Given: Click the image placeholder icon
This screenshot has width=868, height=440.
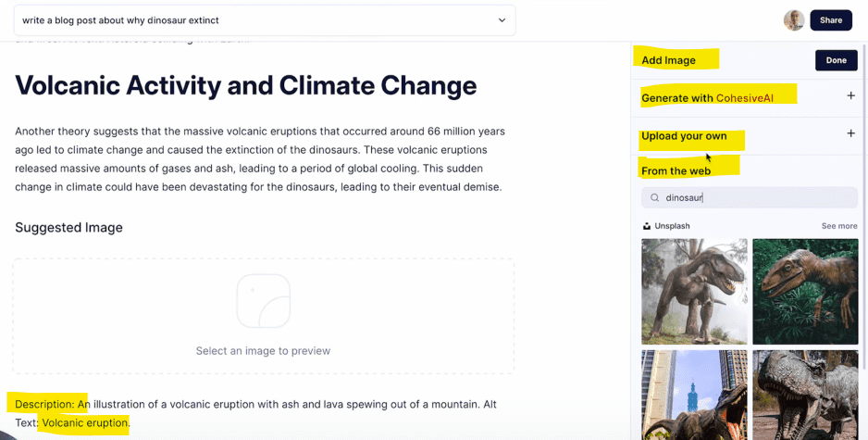Looking at the screenshot, I should (264, 301).
